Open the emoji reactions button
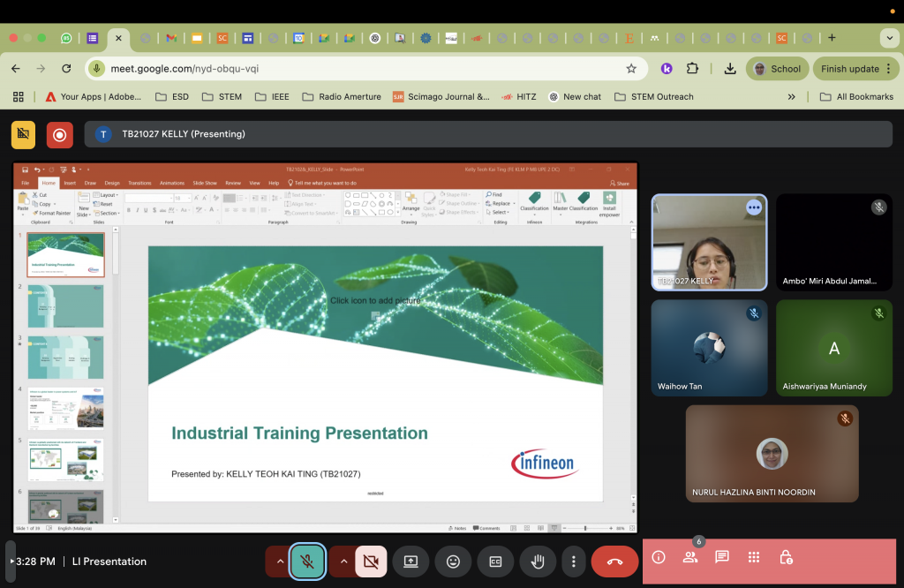The width and height of the screenshot is (904, 588). click(453, 561)
